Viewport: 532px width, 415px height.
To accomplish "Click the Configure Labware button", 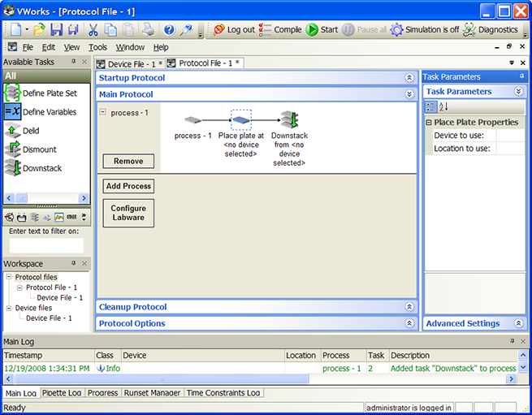I will pyautogui.click(x=128, y=213).
